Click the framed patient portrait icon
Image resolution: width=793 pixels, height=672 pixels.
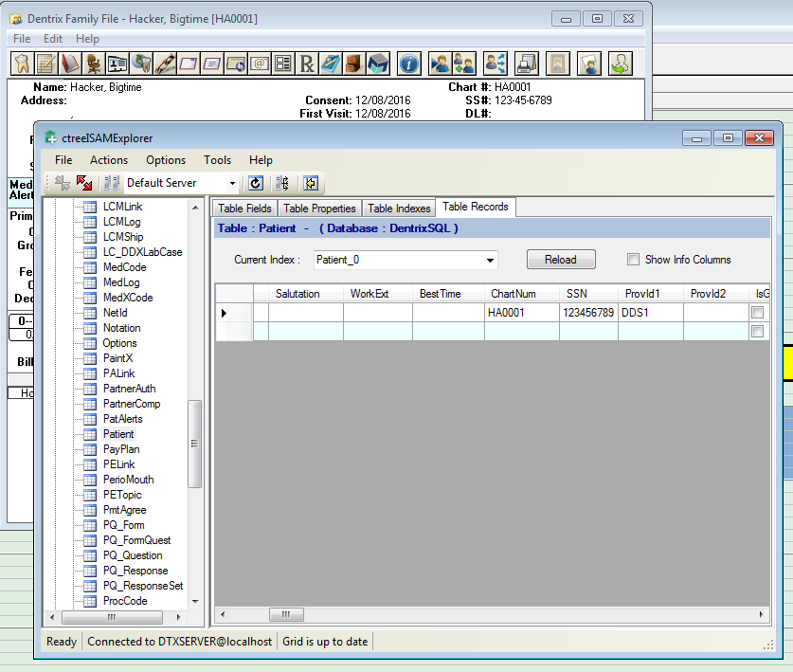point(558,64)
